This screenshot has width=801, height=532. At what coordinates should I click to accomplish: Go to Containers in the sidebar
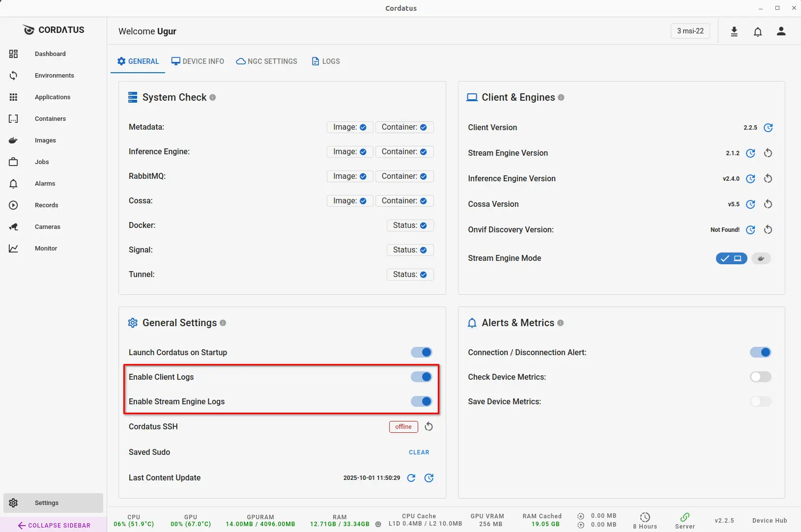tap(50, 119)
